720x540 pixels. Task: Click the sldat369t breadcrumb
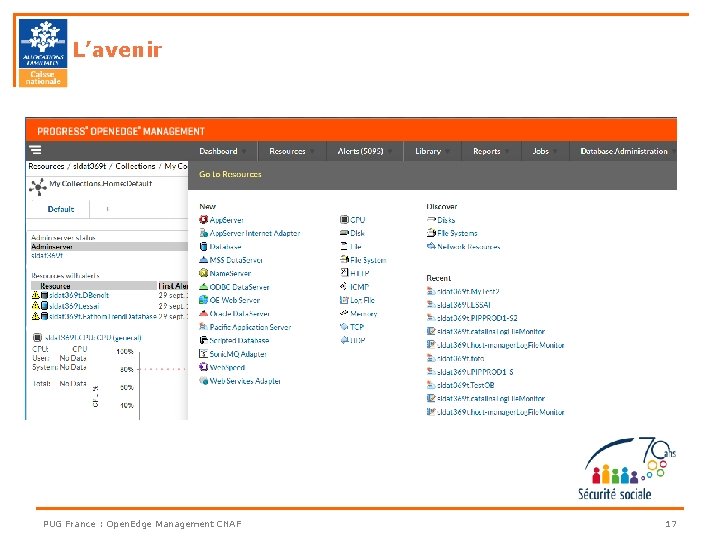90,166
